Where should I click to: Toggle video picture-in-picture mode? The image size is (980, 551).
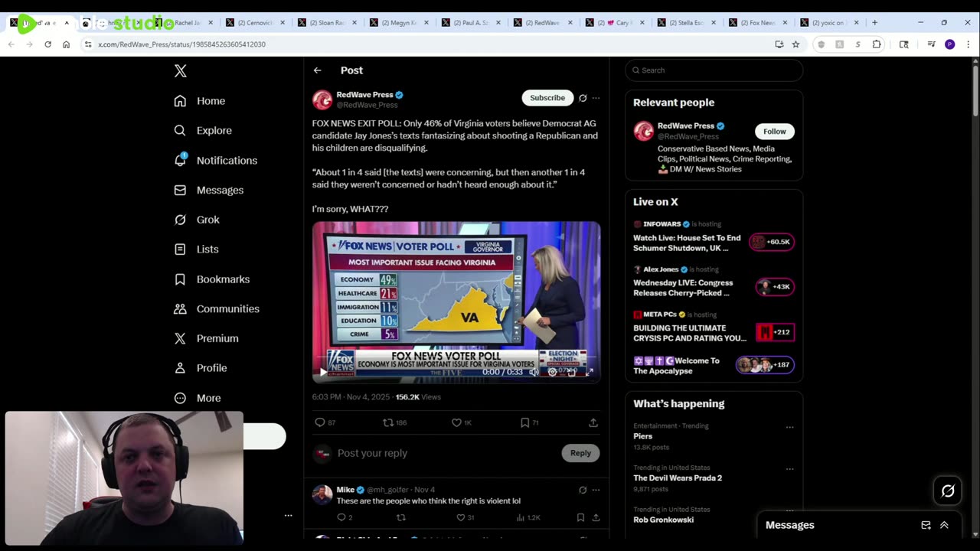(x=571, y=372)
